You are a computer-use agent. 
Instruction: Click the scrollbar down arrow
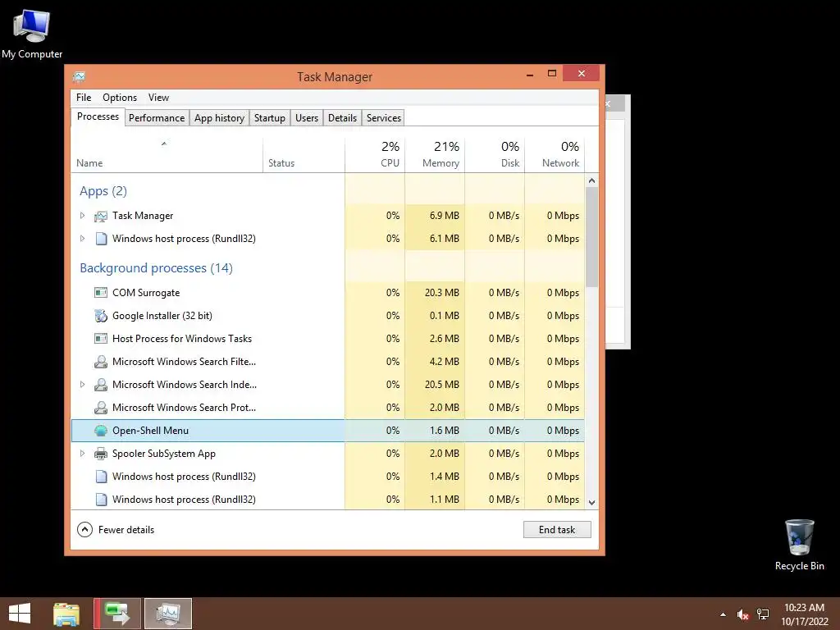[x=591, y=503]
